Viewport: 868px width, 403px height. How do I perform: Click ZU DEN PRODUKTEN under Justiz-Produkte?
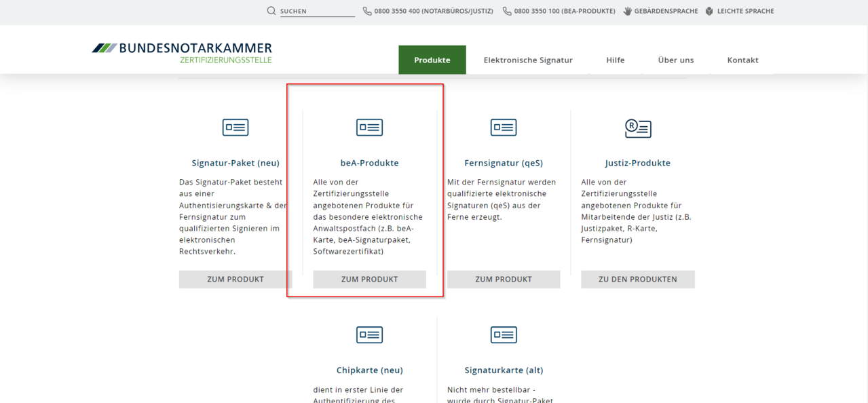pyautogui.click(x=638, y=279)
